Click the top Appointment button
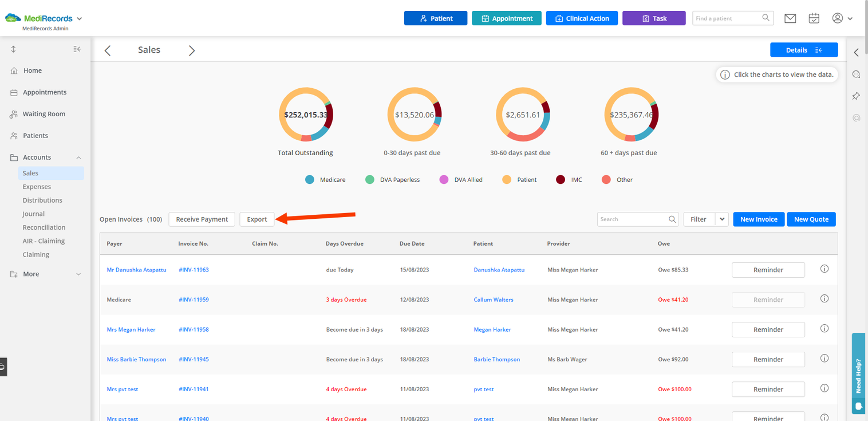The height and width of the screenshot is (421, 868). click(x=507, y=18)
